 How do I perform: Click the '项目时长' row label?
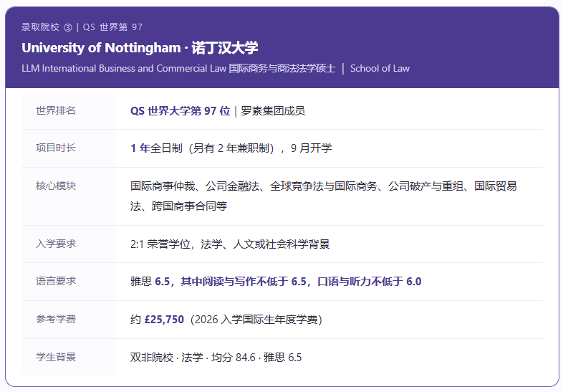(x=56, y=148)
